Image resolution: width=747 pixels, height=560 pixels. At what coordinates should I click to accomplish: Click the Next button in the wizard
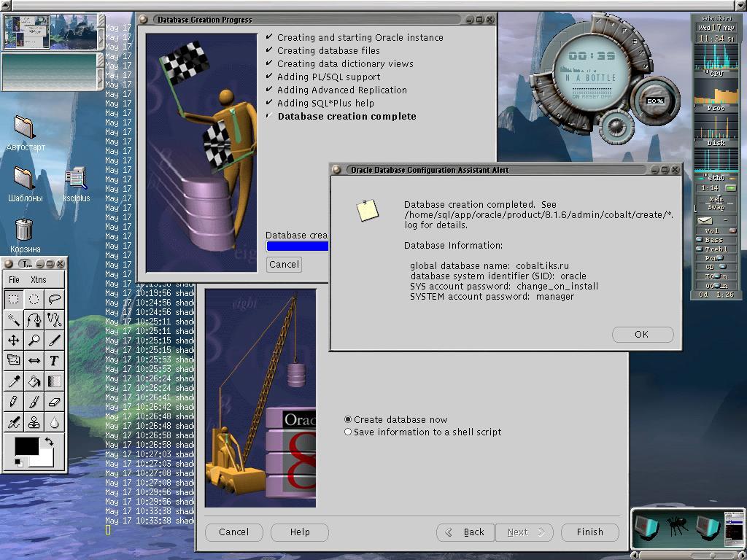pyautogui.click(x=524, y=532)
